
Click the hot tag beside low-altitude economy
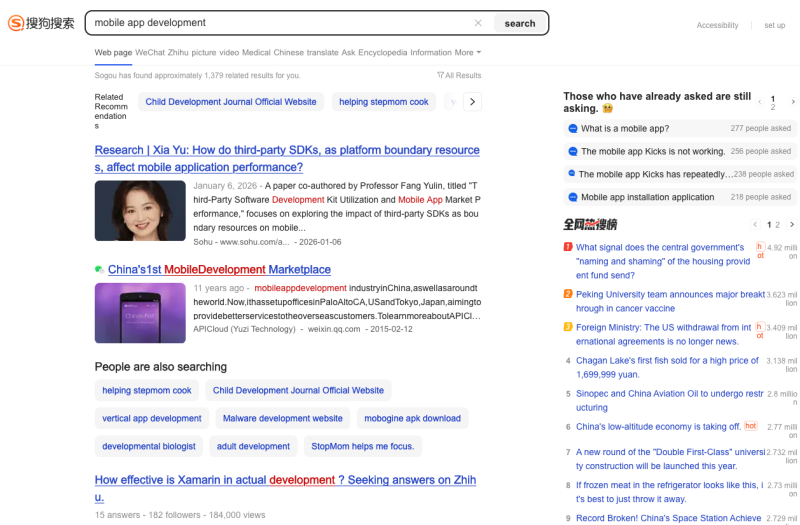tap(751, 426)
